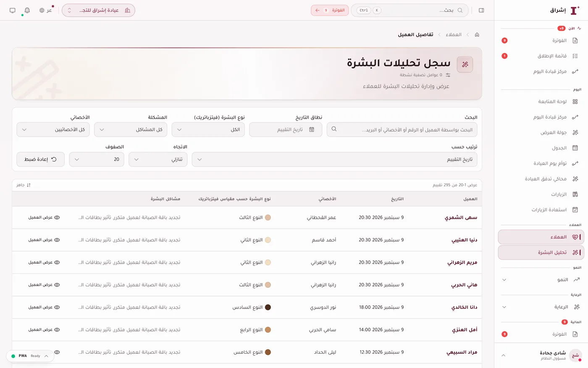Click the skin analysis wand icon in header
Screen dimensions: 588x368
pos(465,64)
